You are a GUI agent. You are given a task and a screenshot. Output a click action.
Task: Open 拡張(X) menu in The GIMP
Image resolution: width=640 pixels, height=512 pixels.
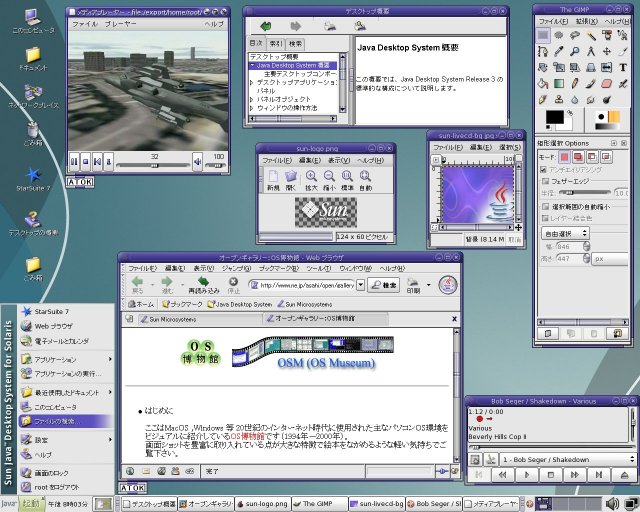(x=587, y=21)
